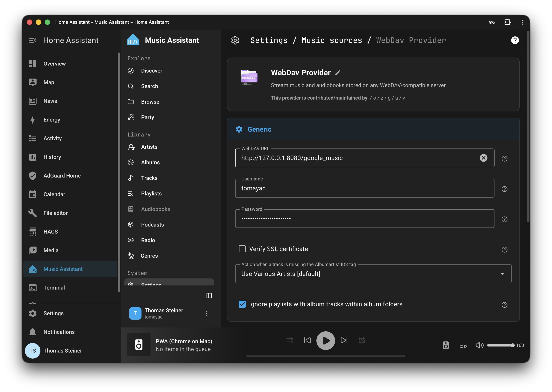
Task: Go to the Playlists library
Action: point(169,194)
